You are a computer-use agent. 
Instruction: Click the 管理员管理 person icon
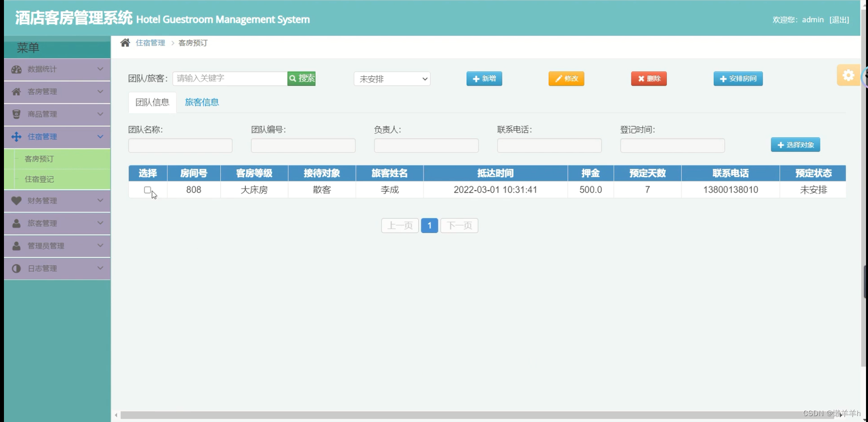(16, 246)
